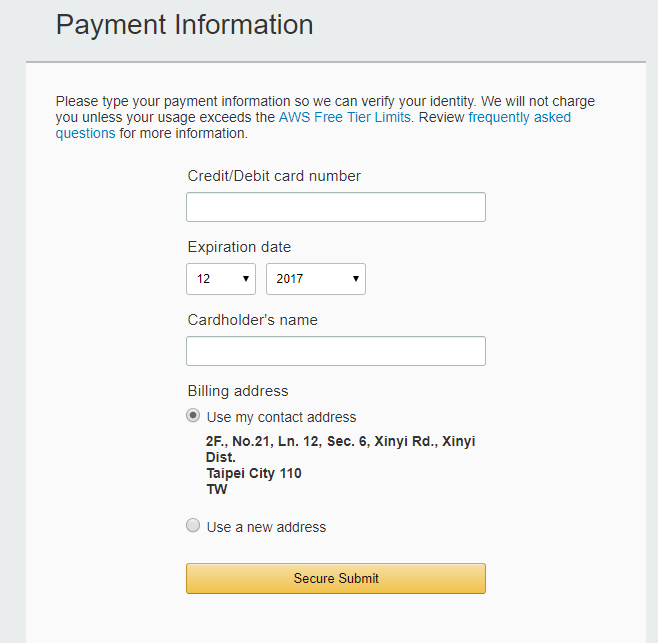Click the "Use a new address" label text

(x=266, y=527)
